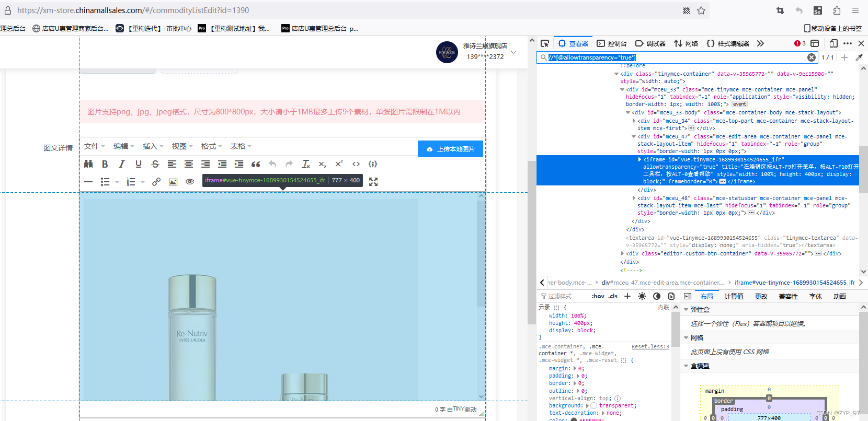Screen dimensions: 868x421
Task: Activate devtools element picker
Action: click(x=545, y=43)
